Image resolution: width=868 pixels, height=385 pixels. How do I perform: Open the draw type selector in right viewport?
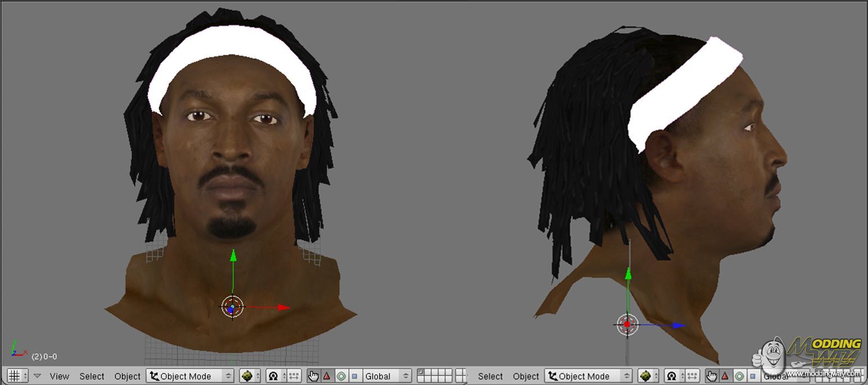pos(647,376)
